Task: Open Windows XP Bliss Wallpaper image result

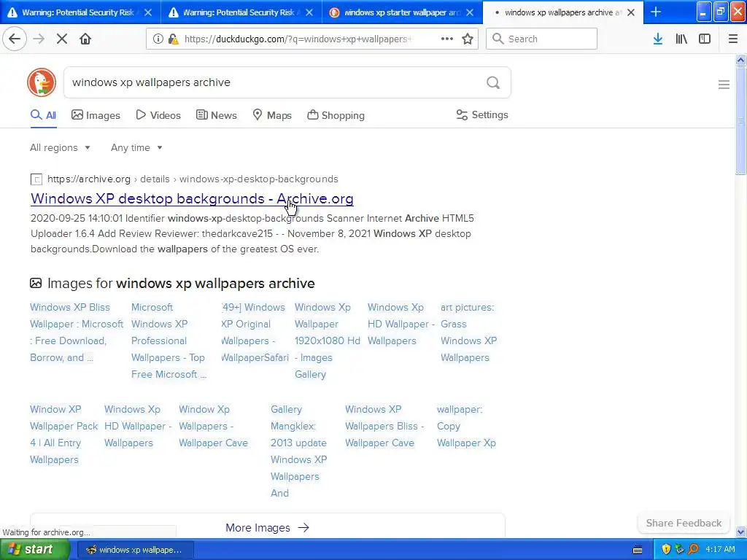Action: tap(76, 332)
